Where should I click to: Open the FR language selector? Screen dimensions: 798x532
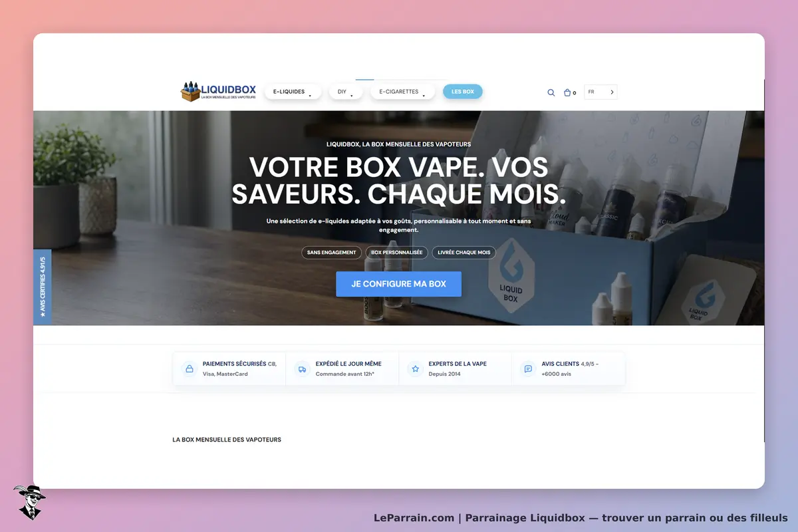(600, 92)
